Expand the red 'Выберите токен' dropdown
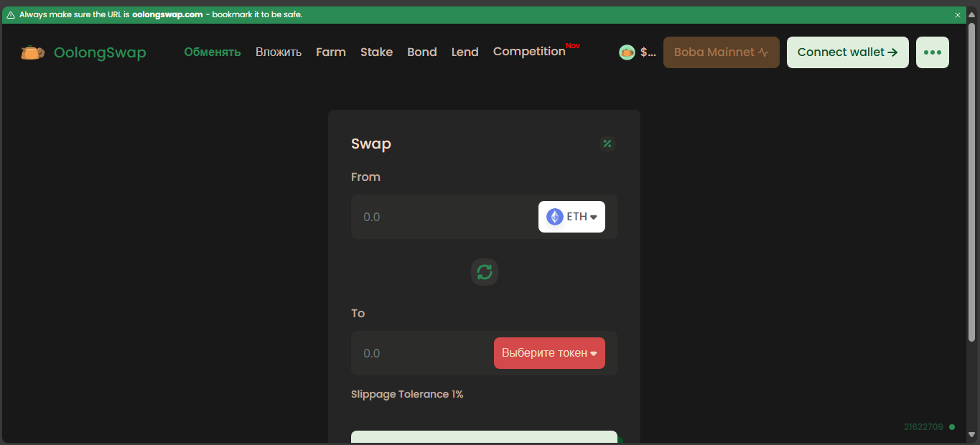The height and width of the screenshot is (445, 980). pos(549,353)
